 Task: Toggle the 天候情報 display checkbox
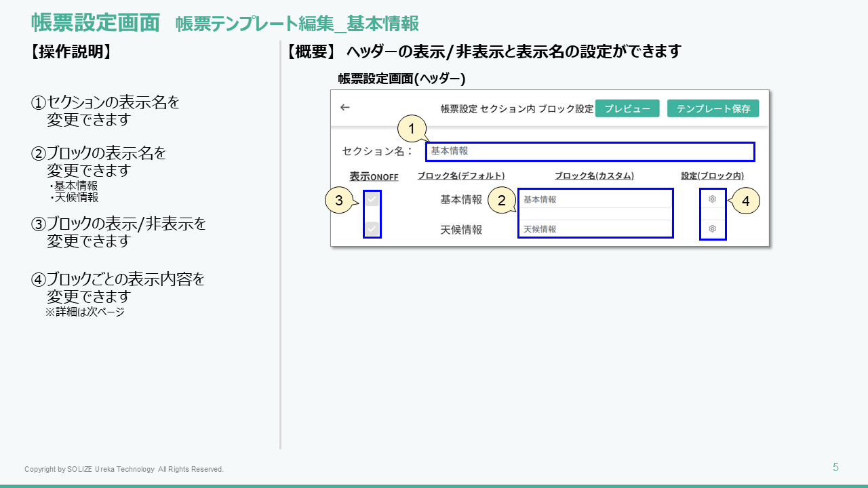[x=372, y=229]
